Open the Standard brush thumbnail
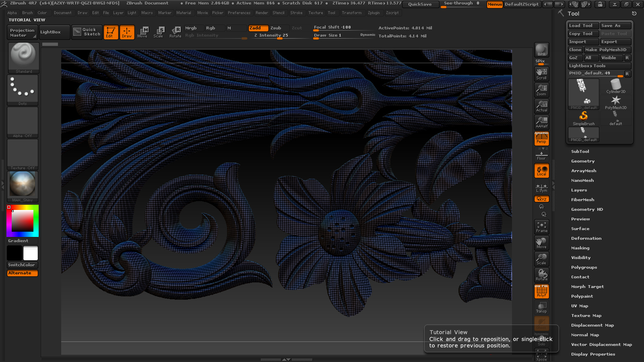The image size is (644, 362). [x=24, y=58]
